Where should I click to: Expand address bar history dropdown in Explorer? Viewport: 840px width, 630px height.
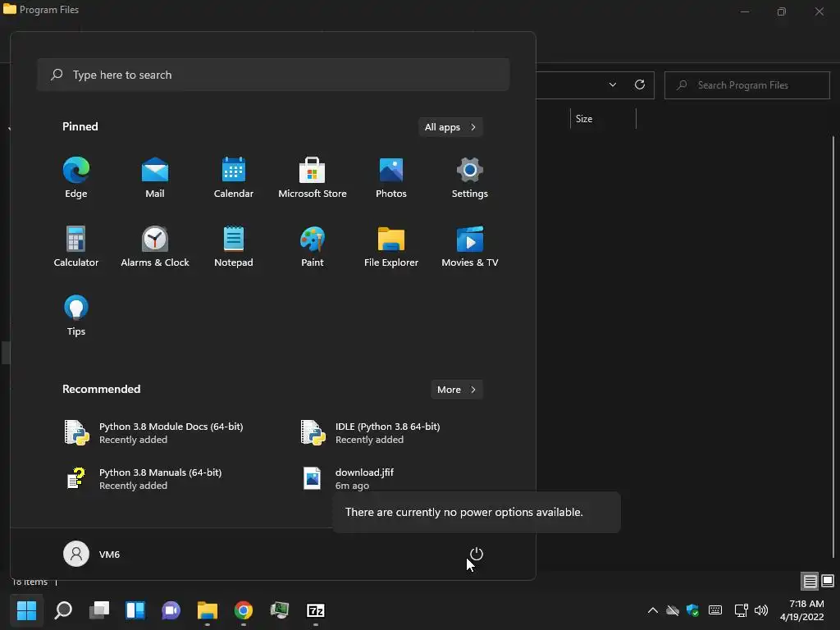[612, 84]
